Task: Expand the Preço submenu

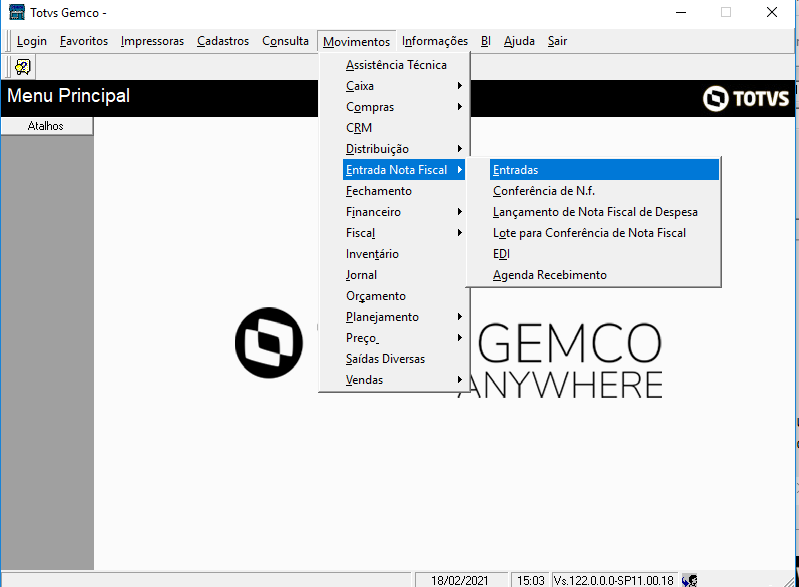Action: coord(404,338)
